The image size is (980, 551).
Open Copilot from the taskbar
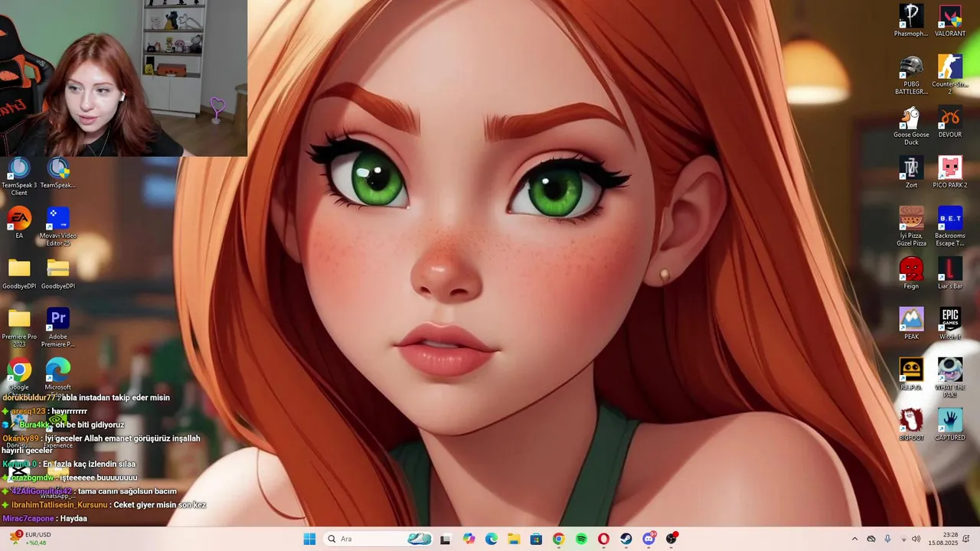(x=469, y=539)
